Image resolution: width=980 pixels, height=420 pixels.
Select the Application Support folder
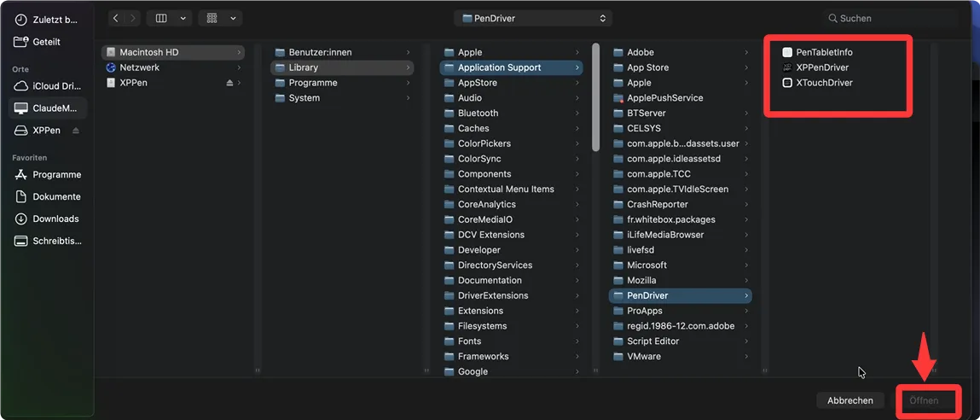tap(511, 67)
